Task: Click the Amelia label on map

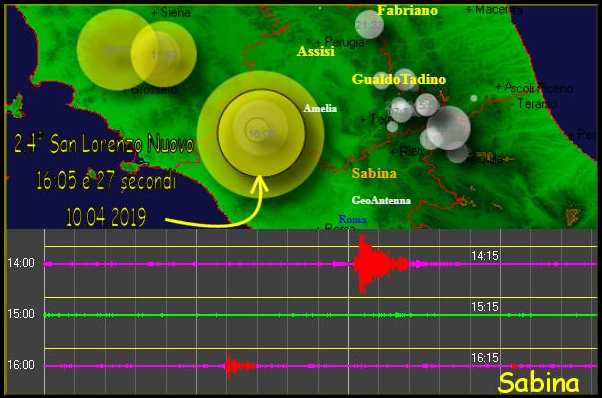Action: coord(320,109)
